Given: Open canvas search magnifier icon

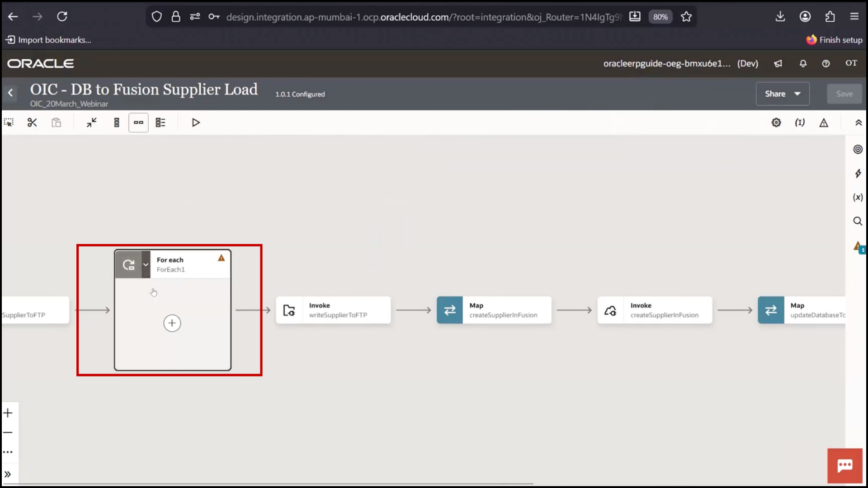Looking at the screenshot, I should click(x=858, y=221).
